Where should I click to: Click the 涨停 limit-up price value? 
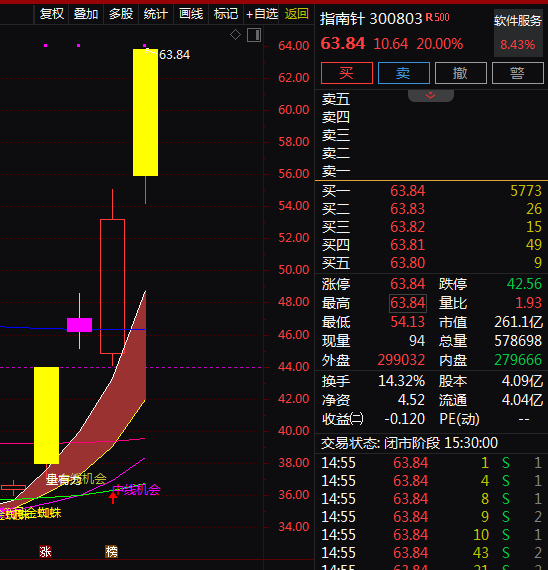(x=408, y=284)
